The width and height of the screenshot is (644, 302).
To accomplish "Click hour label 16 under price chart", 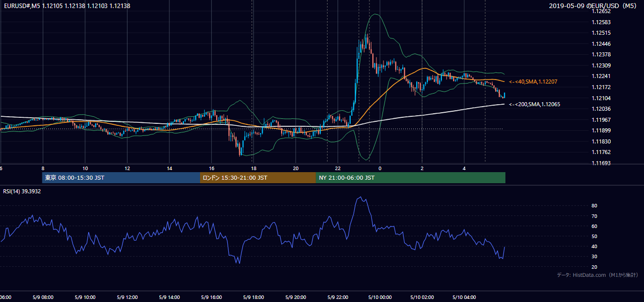I will 212,169.
